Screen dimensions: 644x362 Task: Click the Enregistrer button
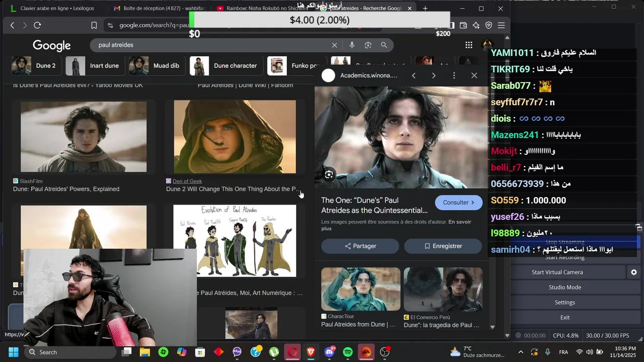pyautogui.click(x=443, y=246)
